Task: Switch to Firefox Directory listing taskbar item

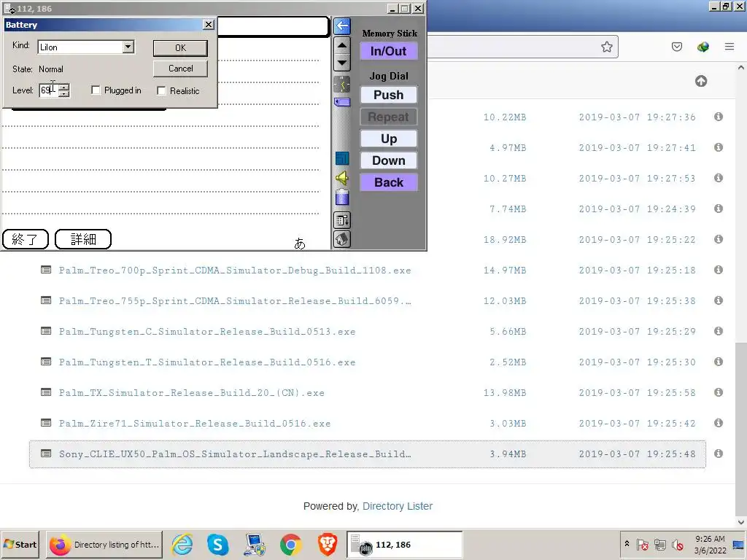Action: 104,544
